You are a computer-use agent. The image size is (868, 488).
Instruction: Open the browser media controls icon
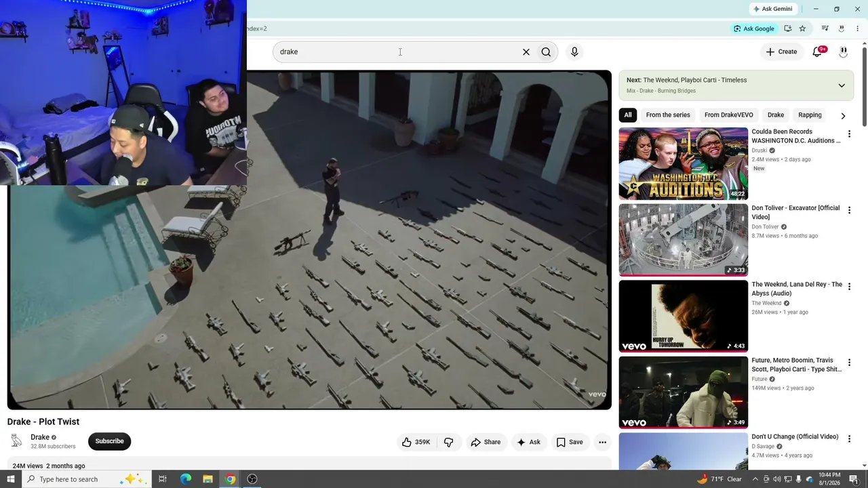click(x=825, y=28)
